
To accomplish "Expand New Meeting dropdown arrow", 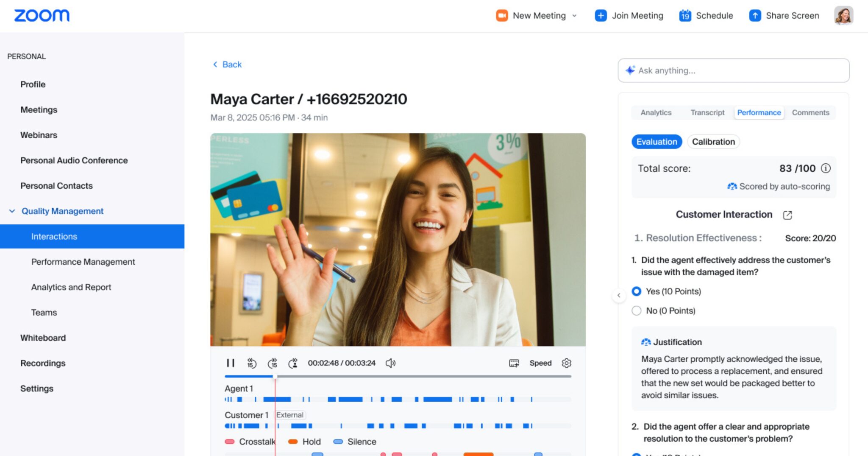I will click(x=575, y=16).
